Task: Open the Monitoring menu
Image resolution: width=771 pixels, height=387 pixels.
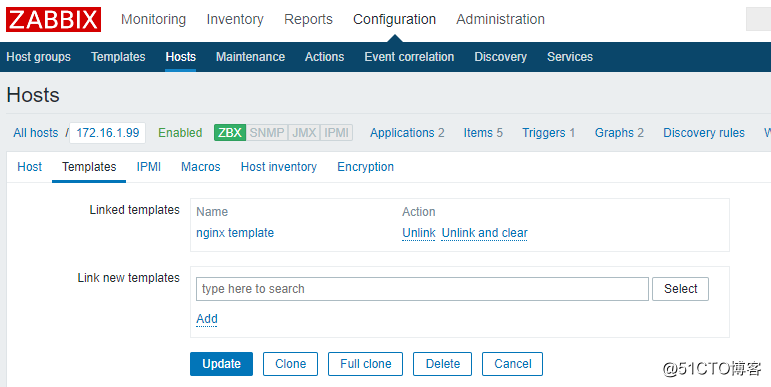Action: [x=153, y=19]
